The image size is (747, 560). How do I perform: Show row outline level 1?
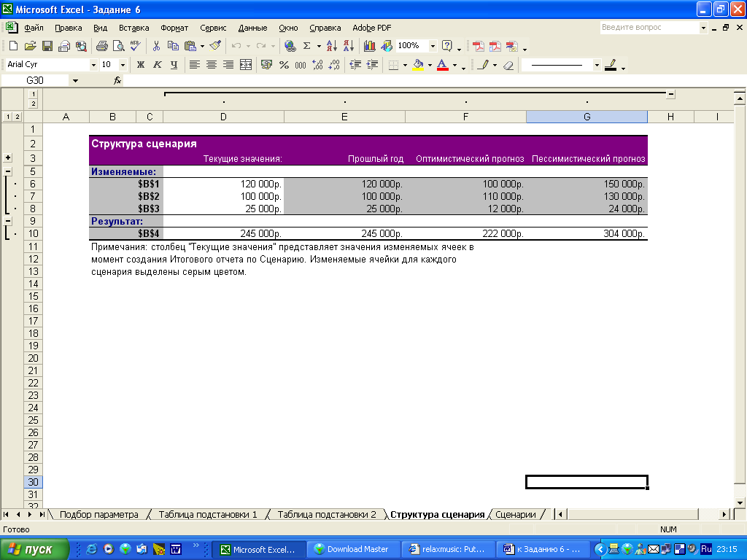[8, 117]
